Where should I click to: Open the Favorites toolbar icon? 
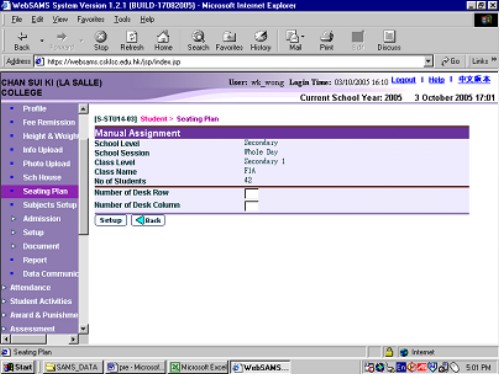pos(229,41)
